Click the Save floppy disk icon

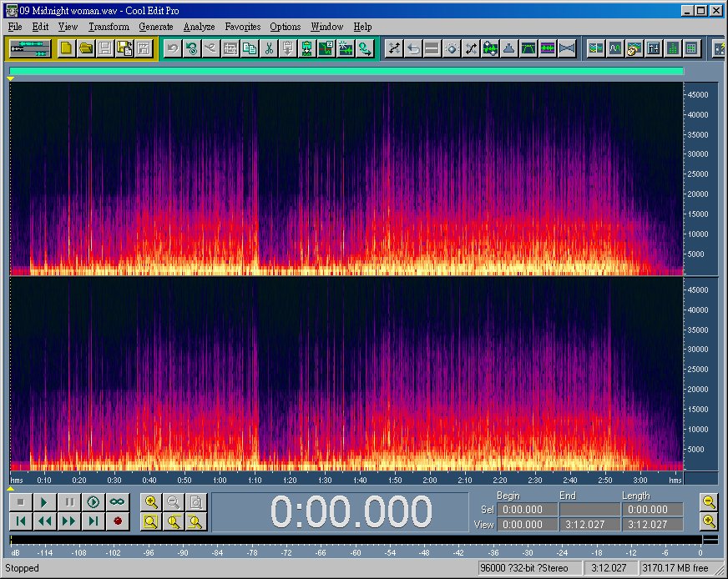click(x=105, y=48)
